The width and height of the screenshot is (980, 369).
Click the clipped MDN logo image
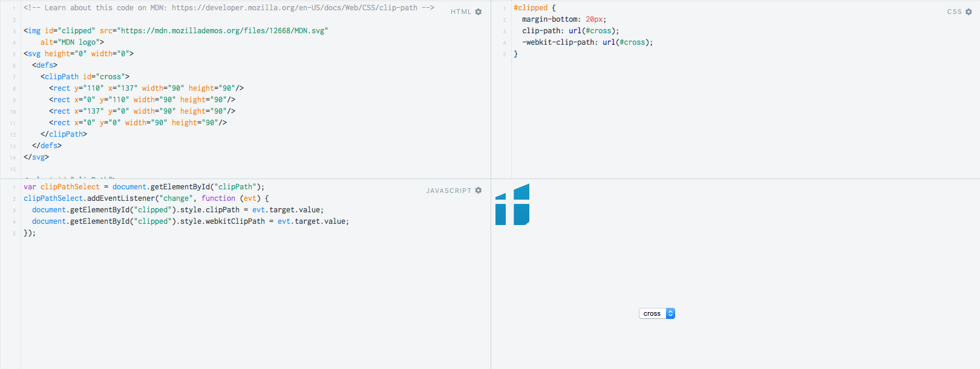(x=512, y=204)
